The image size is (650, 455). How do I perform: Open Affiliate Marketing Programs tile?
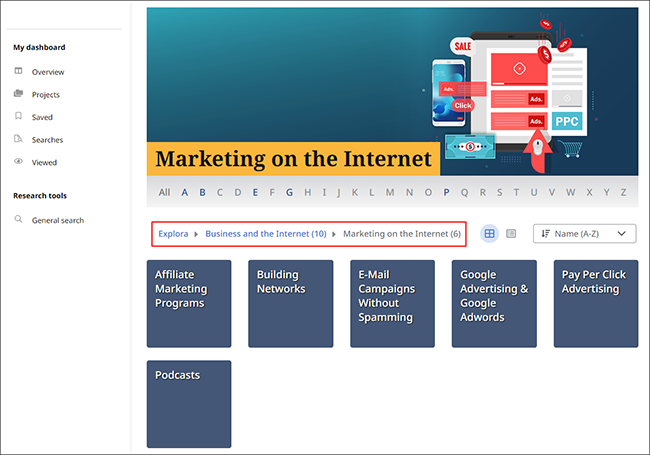189,304
